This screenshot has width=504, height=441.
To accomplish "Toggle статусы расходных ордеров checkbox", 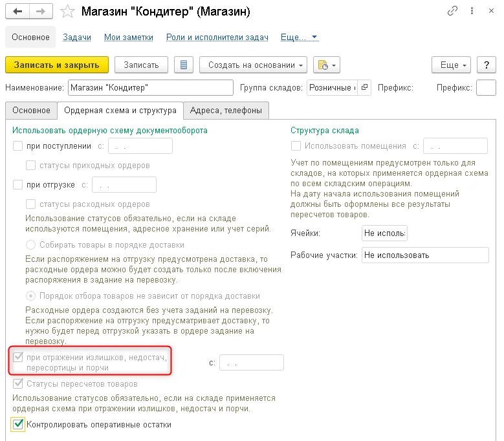I will 30,204.
